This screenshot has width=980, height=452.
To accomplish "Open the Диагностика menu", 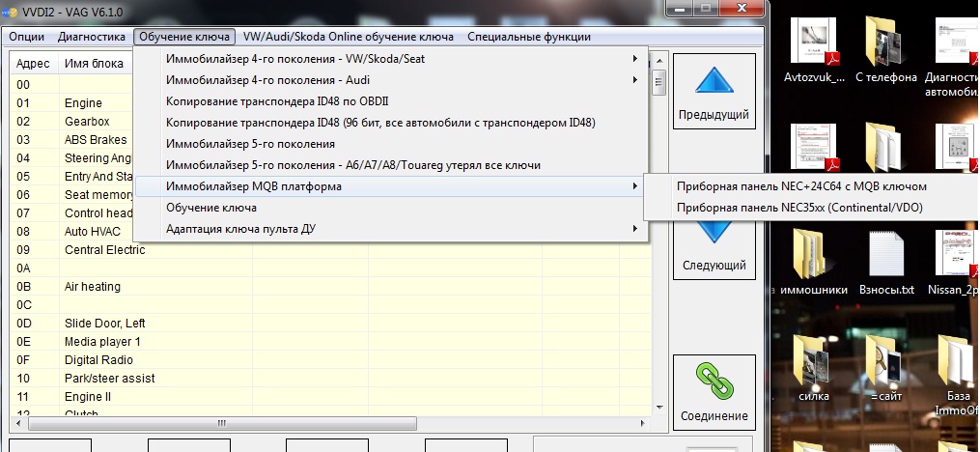I will pos(92,37).
